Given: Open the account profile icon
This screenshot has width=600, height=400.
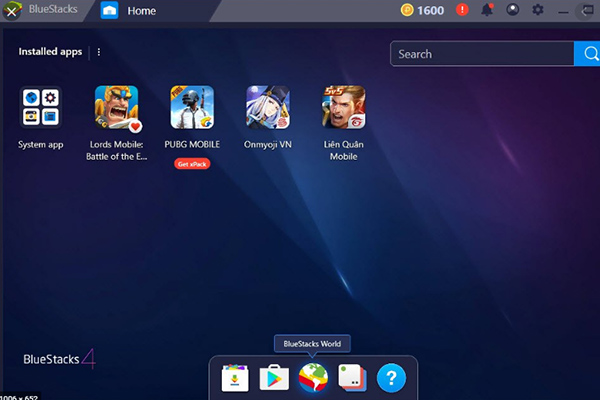Looking at the screenshot, I should 513,10.
